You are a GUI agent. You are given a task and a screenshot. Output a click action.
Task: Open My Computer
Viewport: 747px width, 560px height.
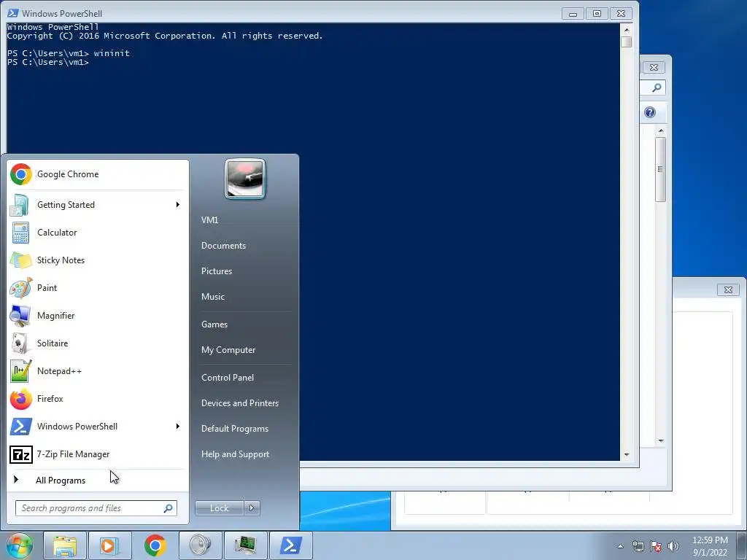point(228,350)
